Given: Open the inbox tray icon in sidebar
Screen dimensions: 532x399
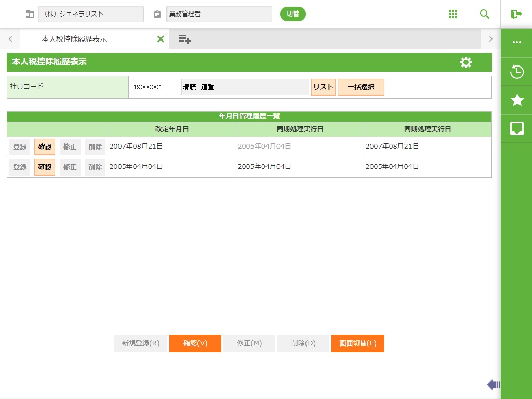Looking at the screenshot, I should point(517,129).
